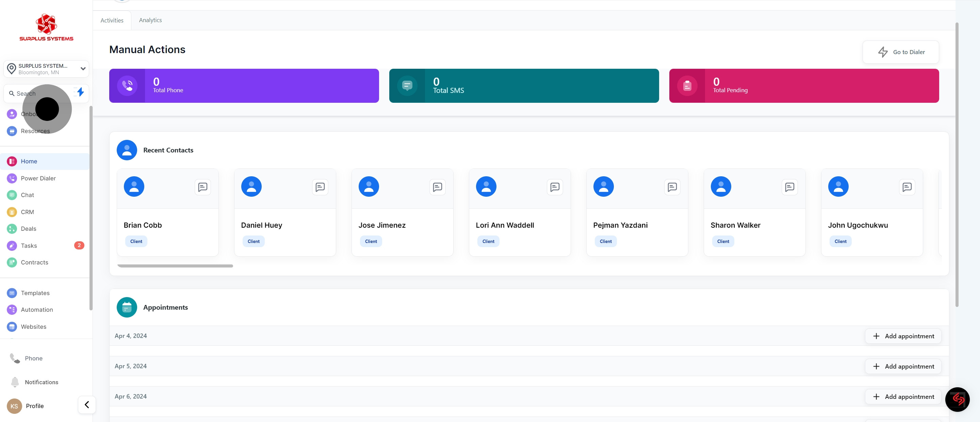
Task: Click Jose Jimenez contact avatar
Action: [369, 186]
